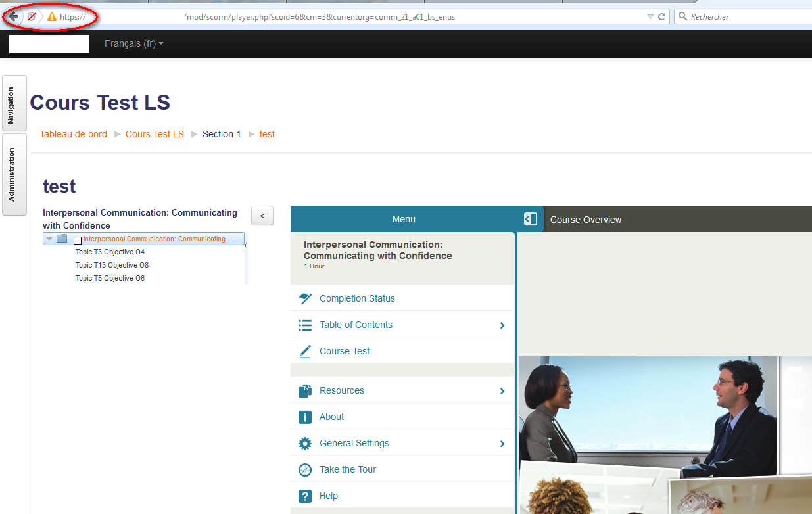Open Take the Tour menu item

[402, 469]
